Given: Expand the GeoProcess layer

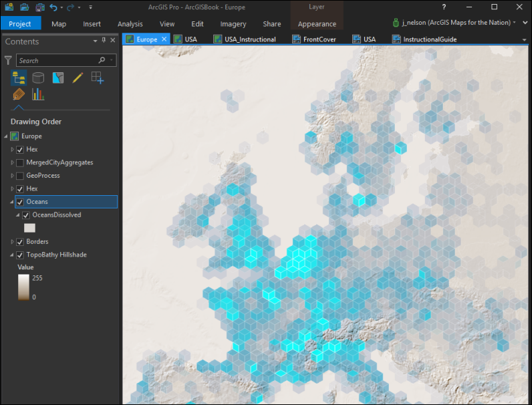Looking at the screenshot, I should click(12, 176).
